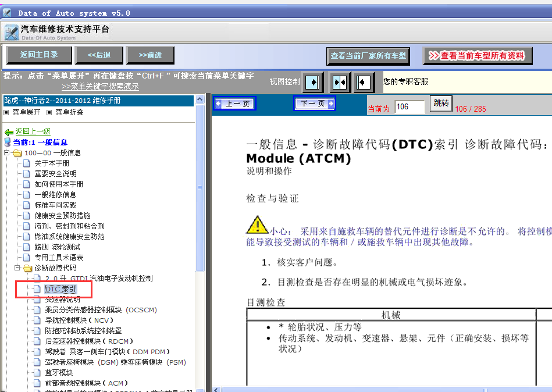Screen dimensions: 552x392
Task: Collapse all menus with 菜单折叠
Action: point(69,112)
